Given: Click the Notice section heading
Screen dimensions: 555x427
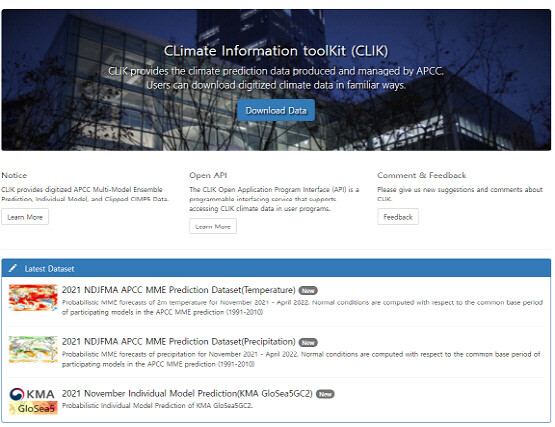Looking at the screenshot, I should click(x=14, y=175).
